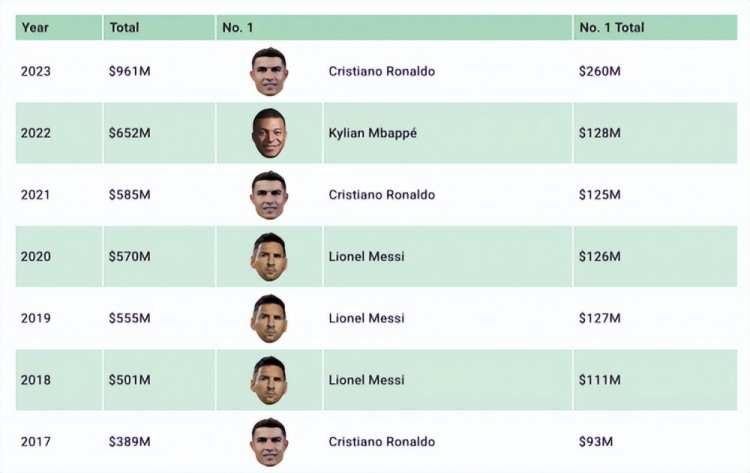This screenshot has height=473, width=750.
Task: Click the No. 1 column header
Action: 238,27
